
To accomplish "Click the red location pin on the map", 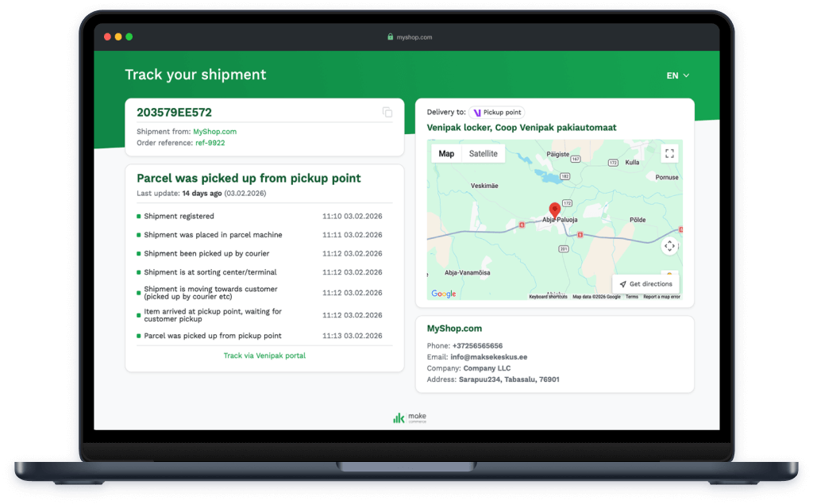I will pyautogui.click(x=554, y=210).
